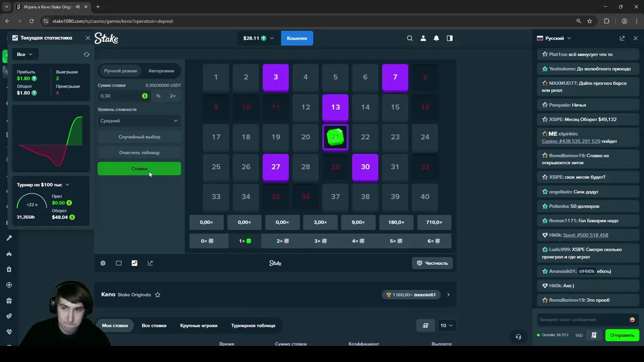Select the 'Мои ставки' tab
The width and height of the screenshot is (644, 362).
(x=115, y=325)
